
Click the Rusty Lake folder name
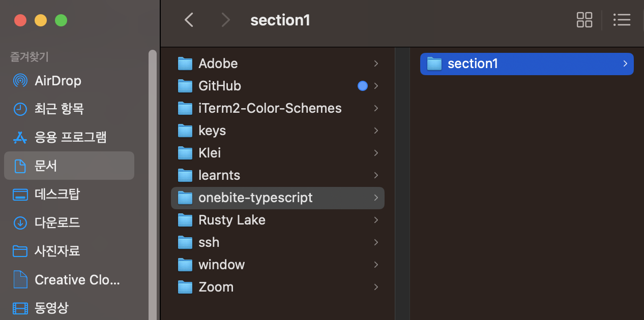232,220
